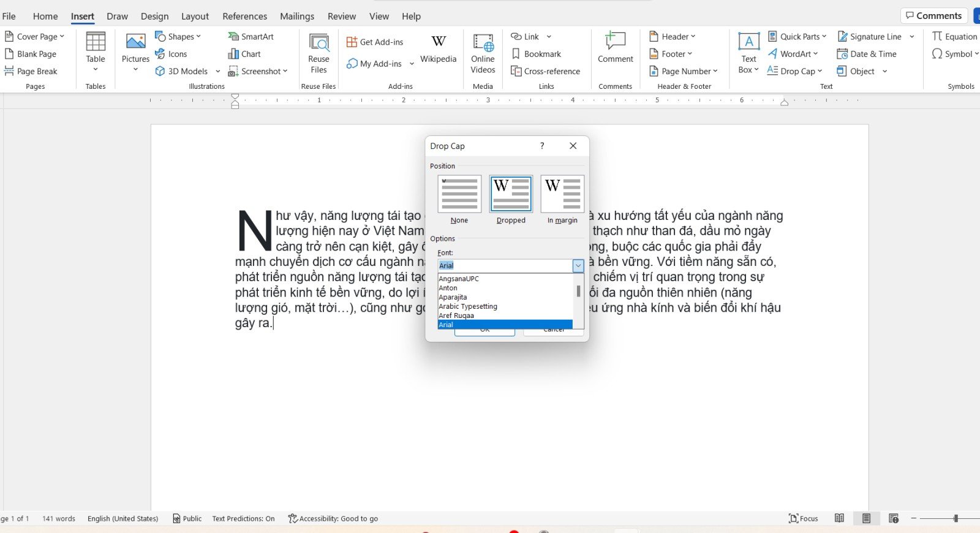Add a new Comment
980x533 pixels.
pos(615,48)
